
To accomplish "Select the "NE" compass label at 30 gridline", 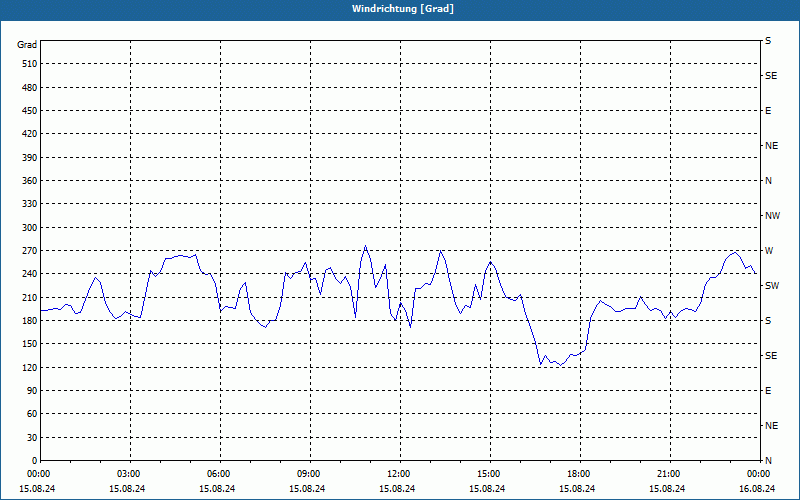I will [x=771, y=426].
